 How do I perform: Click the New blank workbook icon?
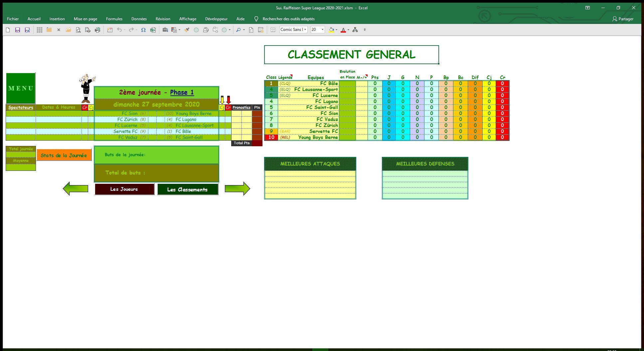coord(8,30)
